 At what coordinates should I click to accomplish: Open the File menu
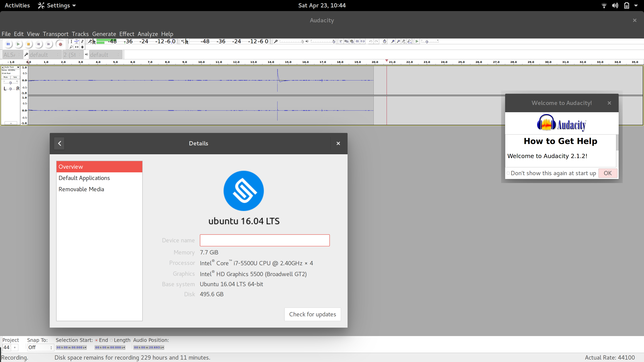pyautogui.click(x=6, y=34)
